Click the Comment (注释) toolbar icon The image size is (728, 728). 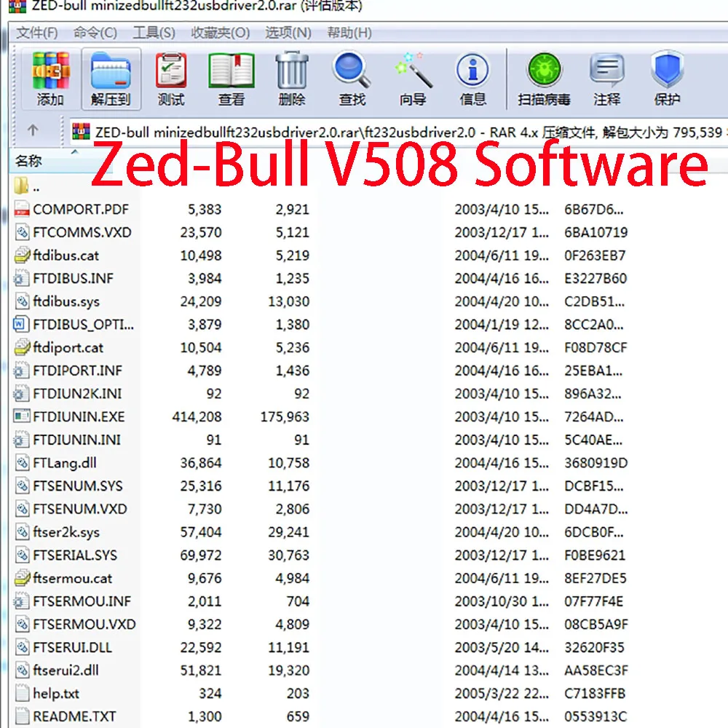[x=606, y=70]
